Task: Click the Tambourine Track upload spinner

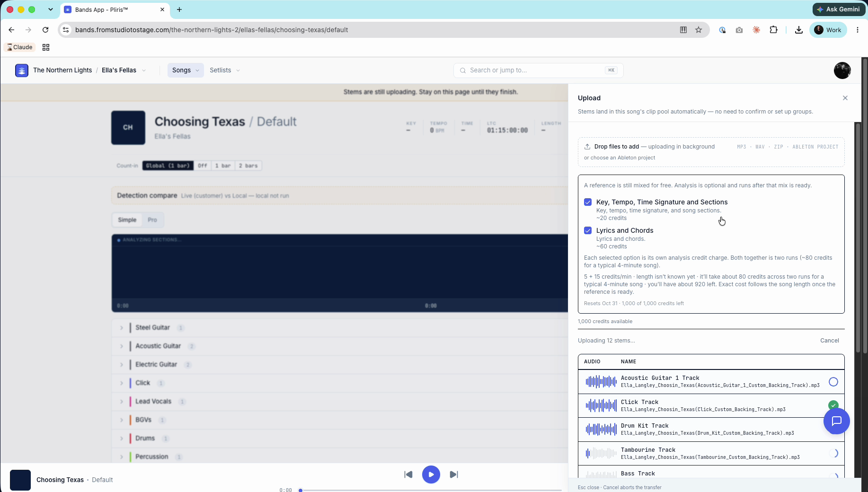Action: (833, 453)
